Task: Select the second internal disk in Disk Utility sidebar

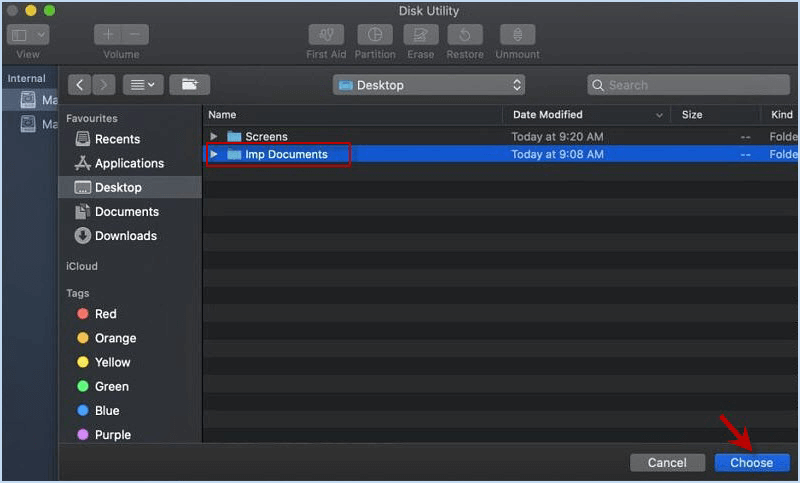Action: tap(31, 124)
